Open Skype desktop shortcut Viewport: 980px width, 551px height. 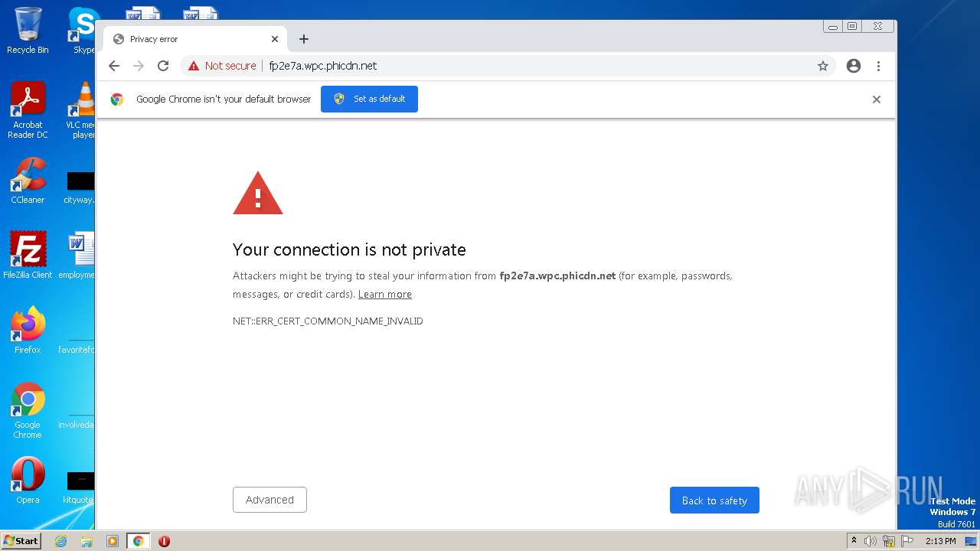(83, 31)
